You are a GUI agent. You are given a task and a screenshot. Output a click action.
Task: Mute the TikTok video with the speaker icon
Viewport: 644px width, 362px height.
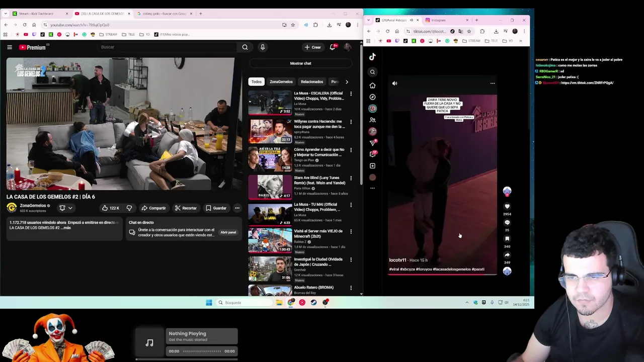(394, 83)
